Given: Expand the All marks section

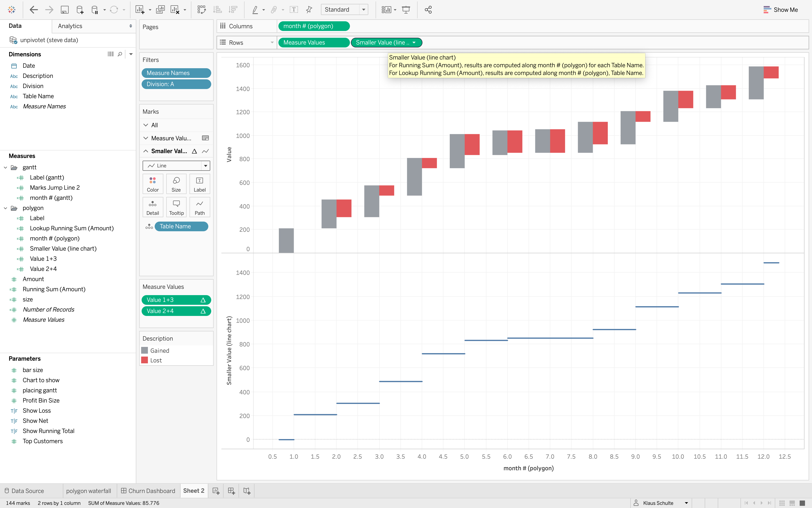Looking at the screenshot, I should pos(146,125).
